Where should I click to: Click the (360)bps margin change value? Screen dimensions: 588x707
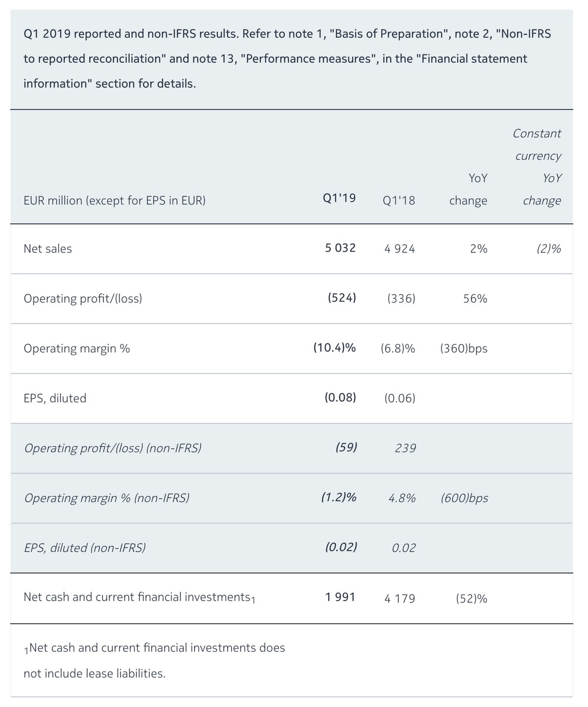point(464,348)
